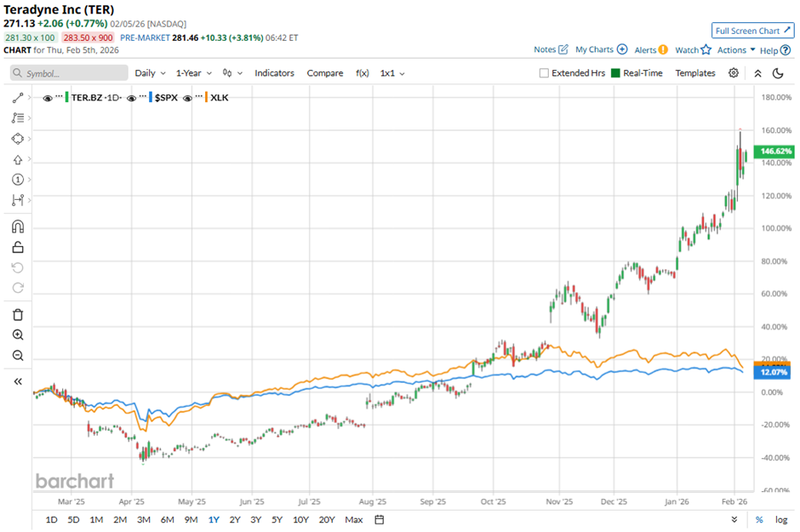Image resolution: width=800 pixels, height=532 pixels.
Task: Hide the $SPX series via eye icon
Action: pyautogui.click(x=132, y=98)
